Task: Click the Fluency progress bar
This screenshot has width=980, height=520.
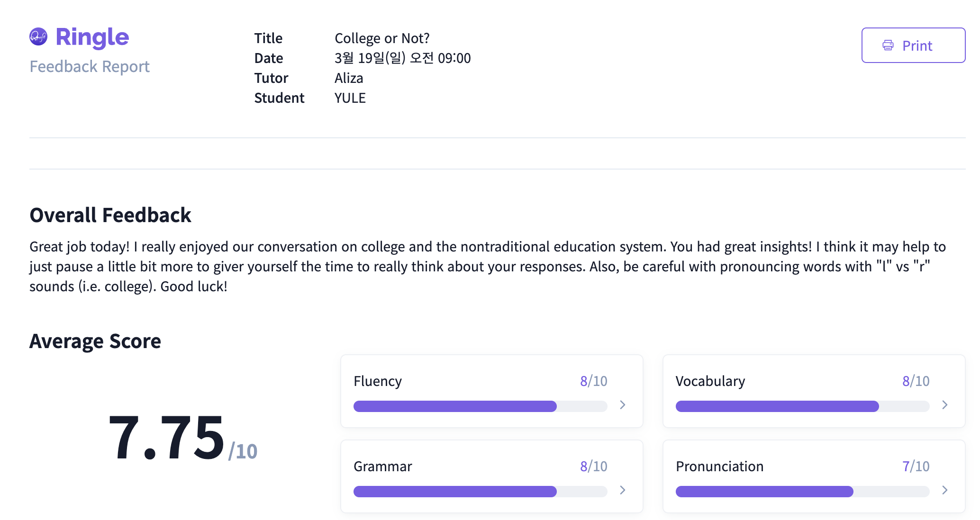Action: pyautogui.click(x=480, y=406)
